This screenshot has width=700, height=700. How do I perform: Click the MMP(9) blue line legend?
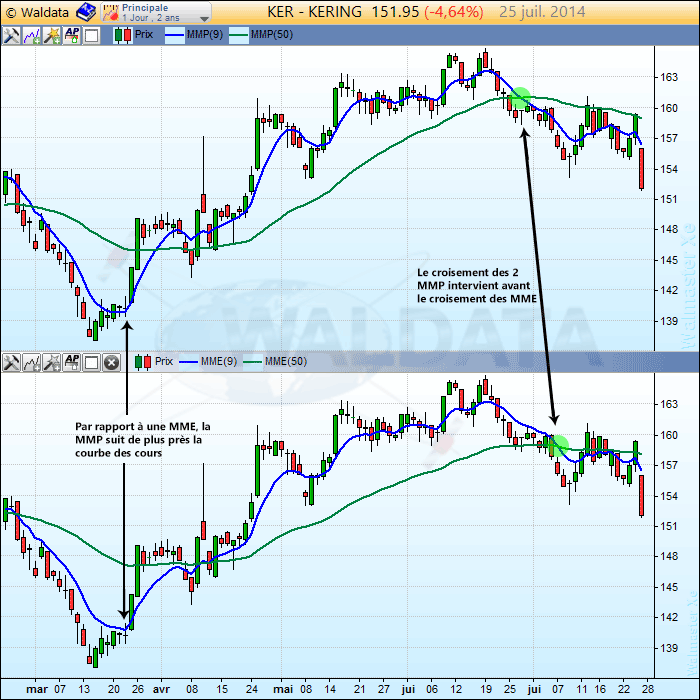[x=194, y=35]
